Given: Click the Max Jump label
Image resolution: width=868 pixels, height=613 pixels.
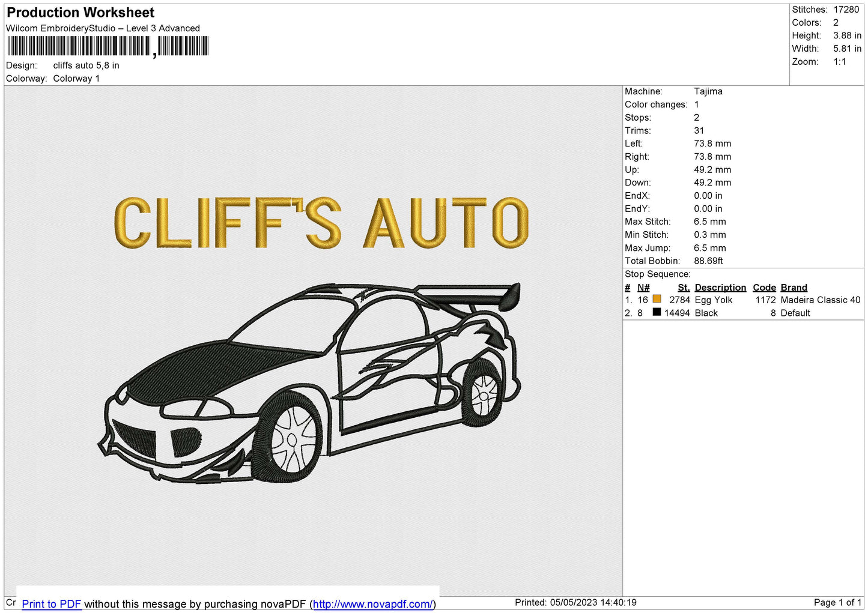Looking at the screenshot, I should tap(648, 248).
